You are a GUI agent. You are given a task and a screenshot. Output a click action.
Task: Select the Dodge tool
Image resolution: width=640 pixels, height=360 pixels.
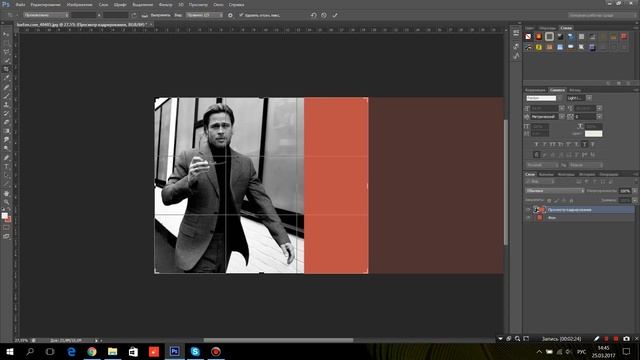6,149
